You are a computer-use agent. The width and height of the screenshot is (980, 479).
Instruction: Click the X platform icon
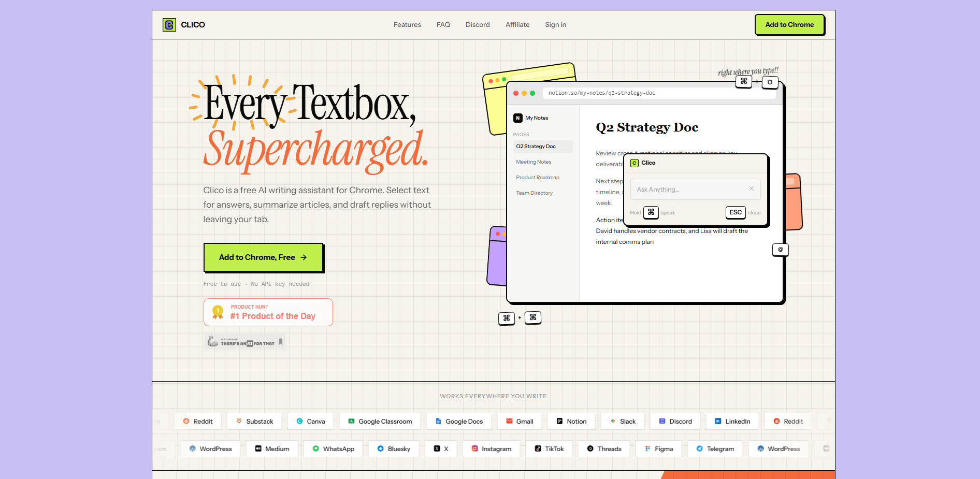click(437, 449)
